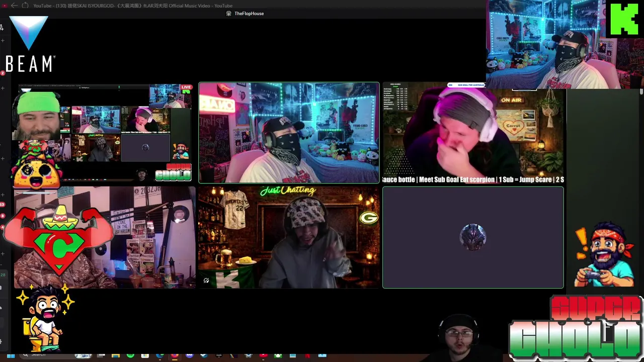Open the Xbox app taskbar icon
The width and height of the screenshot is (644, 362).
click(x=278, y=355)
